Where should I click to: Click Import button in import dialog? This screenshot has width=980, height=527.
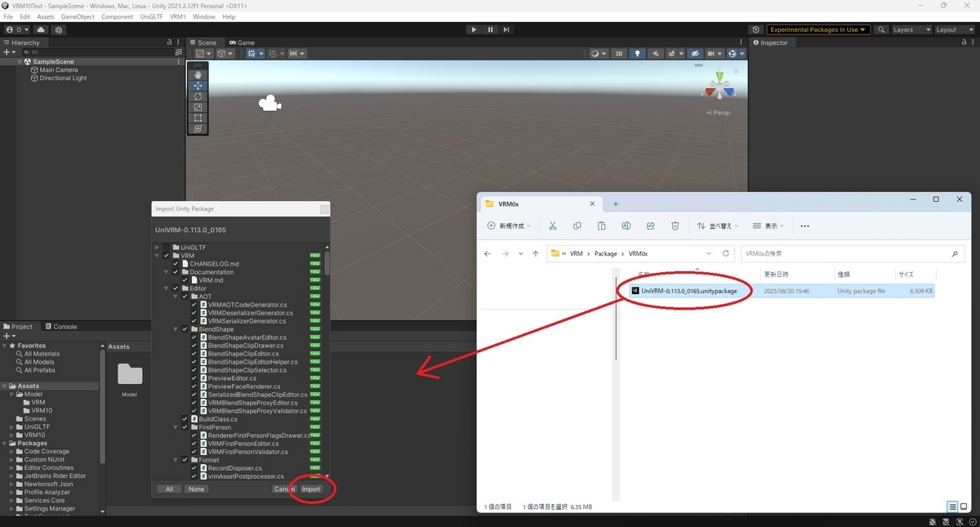[x=310, y=489]
